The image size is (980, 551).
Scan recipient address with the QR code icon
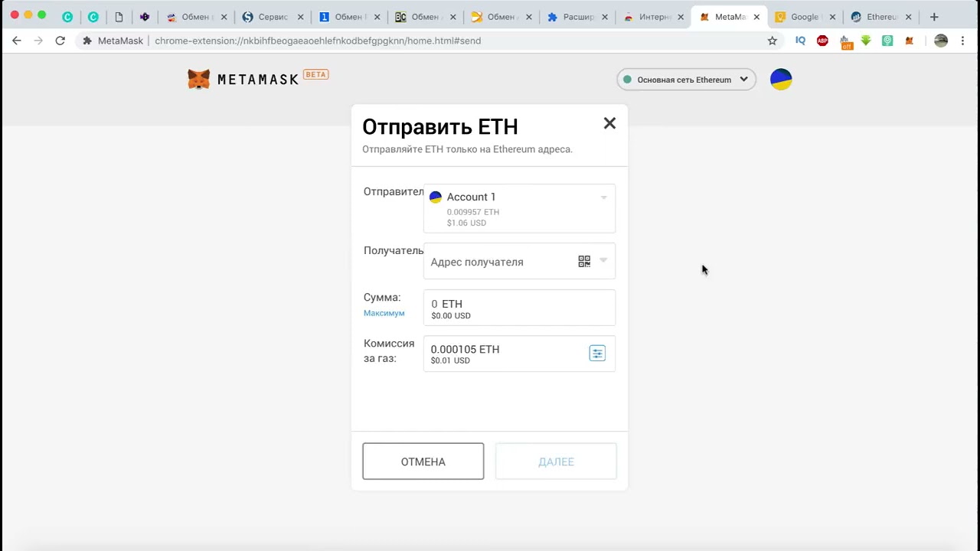tap(584, 262)
